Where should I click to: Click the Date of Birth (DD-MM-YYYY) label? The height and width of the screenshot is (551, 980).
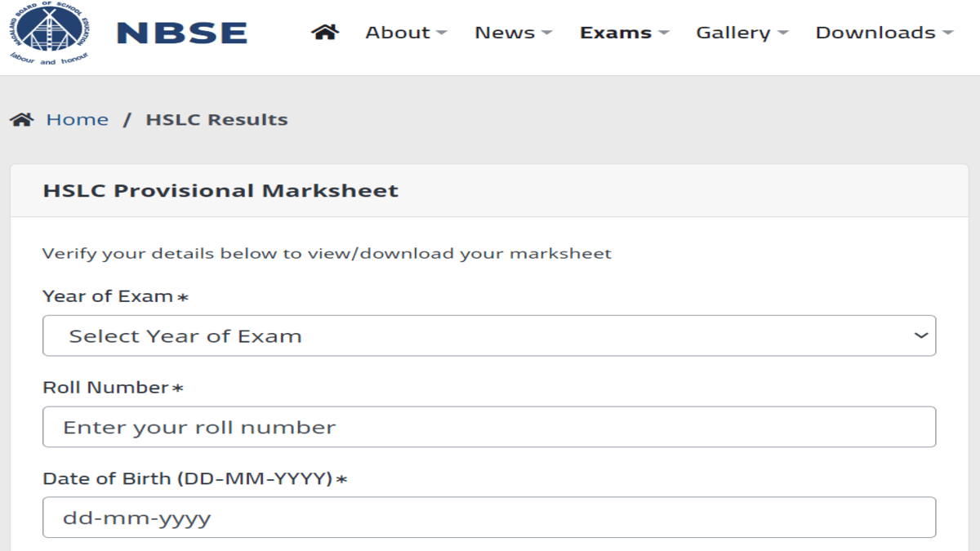pos(194,479)
